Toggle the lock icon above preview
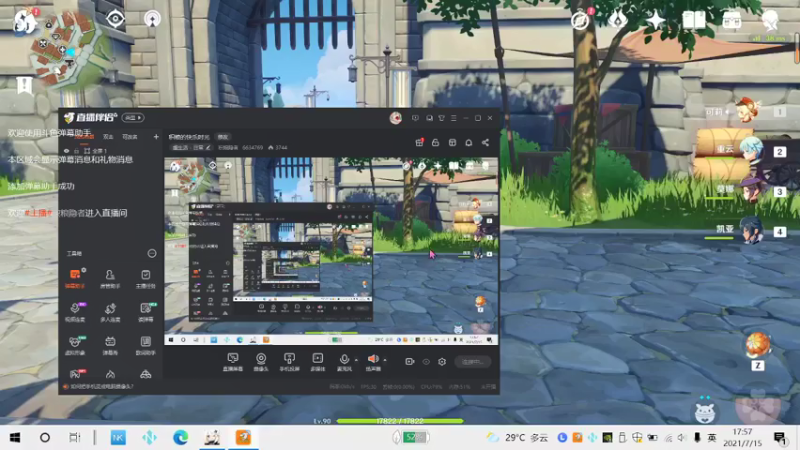This screenshot has width=800, height=450. click(435, 142)
